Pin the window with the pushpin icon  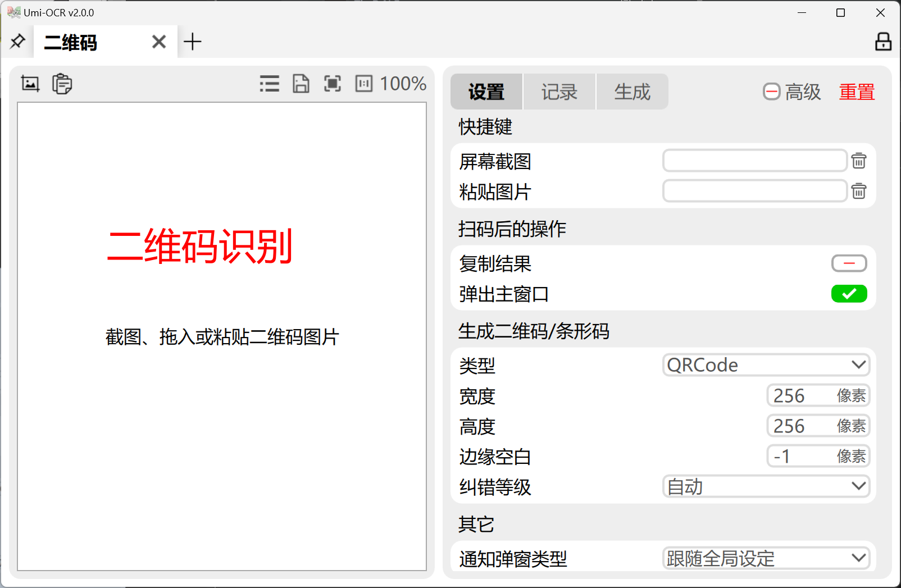click(18, 42)
